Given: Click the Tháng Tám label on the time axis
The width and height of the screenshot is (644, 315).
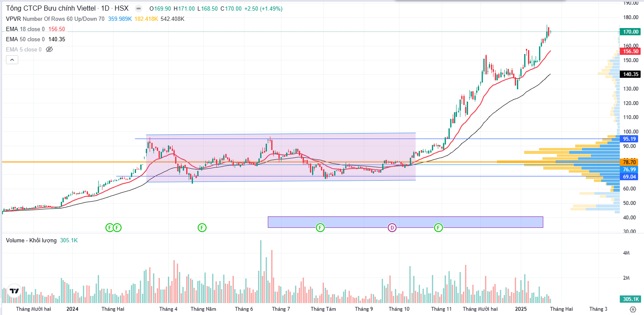Looking at the screenshot, I should pyautogui.click(x=323, y=309).
